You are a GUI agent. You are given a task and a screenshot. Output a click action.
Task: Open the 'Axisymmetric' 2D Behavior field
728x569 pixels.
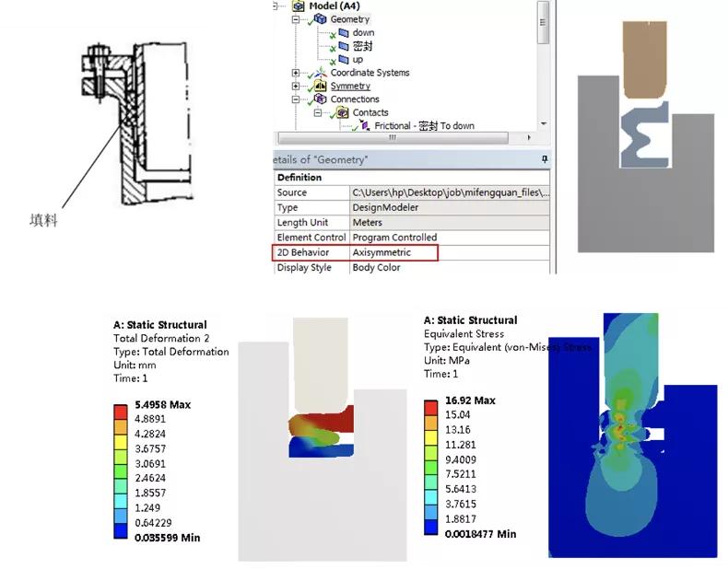pos(450,252)
